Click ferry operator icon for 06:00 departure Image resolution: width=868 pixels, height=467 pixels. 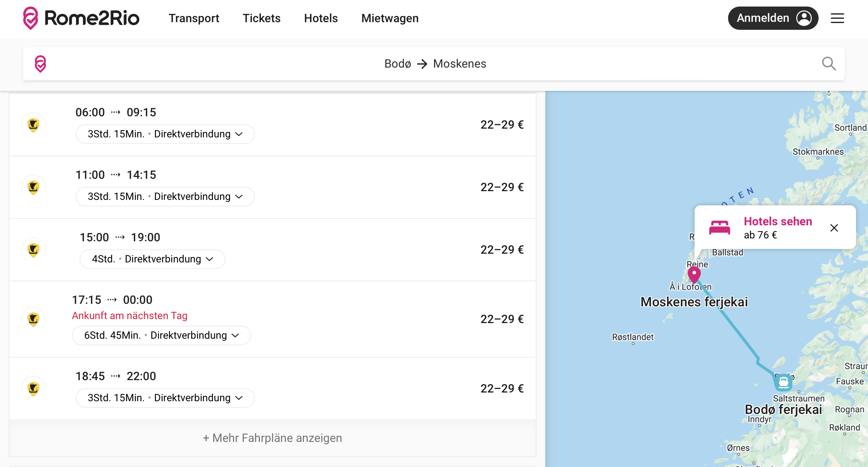pyautogui.click(x=33, y=125)
